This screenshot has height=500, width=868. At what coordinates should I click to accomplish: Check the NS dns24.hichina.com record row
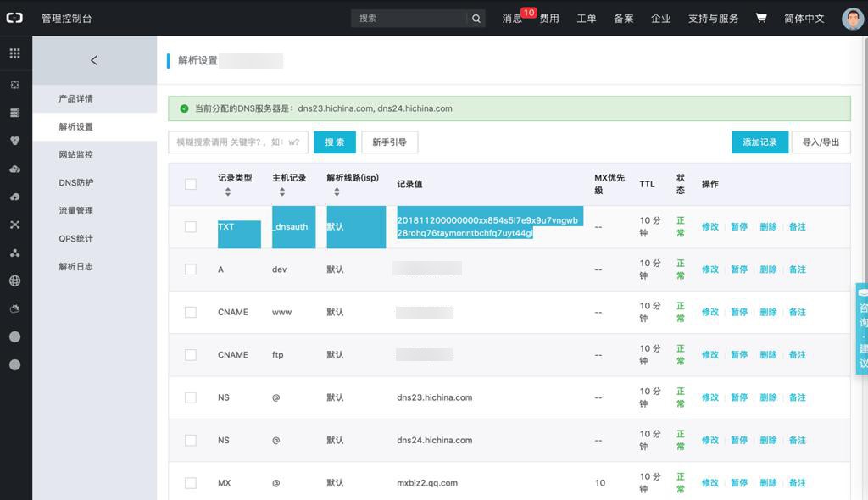click(191, 440)
